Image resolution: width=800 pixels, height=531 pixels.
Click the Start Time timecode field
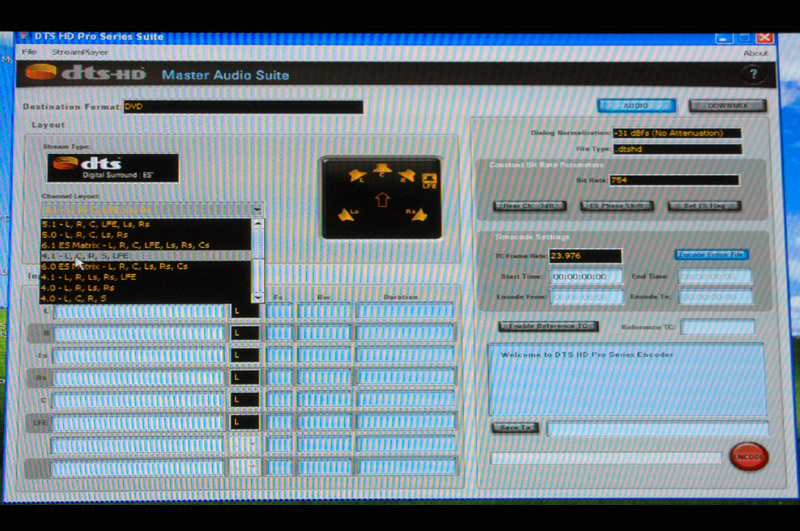[586, 277]
